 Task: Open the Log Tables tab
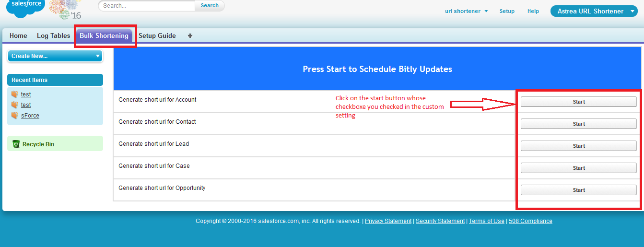point(53,36)
